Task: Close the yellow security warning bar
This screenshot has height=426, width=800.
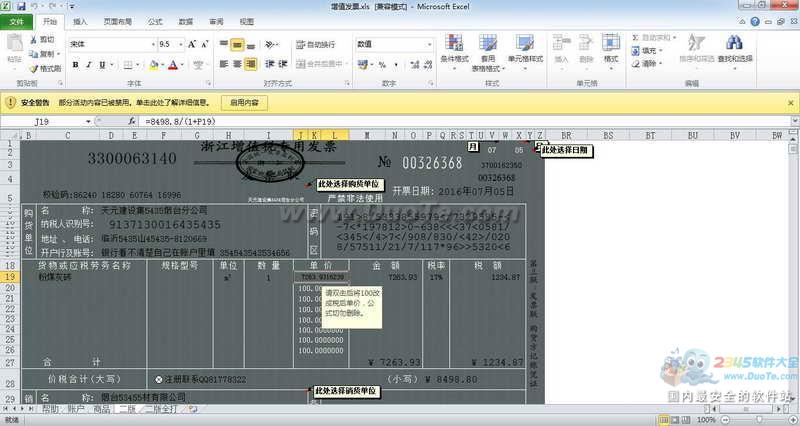Action: pyautogui.click(x=790, y=103)
